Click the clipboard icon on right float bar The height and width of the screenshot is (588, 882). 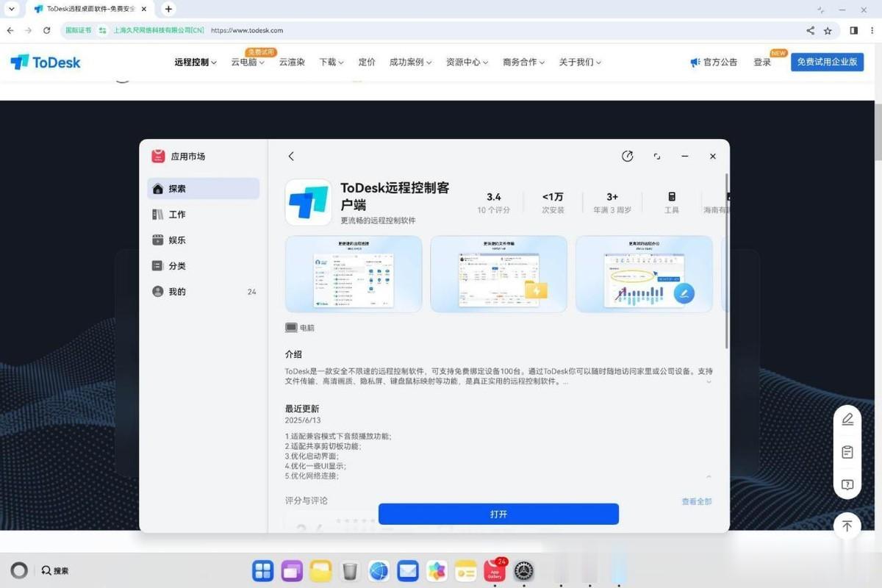point(847,452)
